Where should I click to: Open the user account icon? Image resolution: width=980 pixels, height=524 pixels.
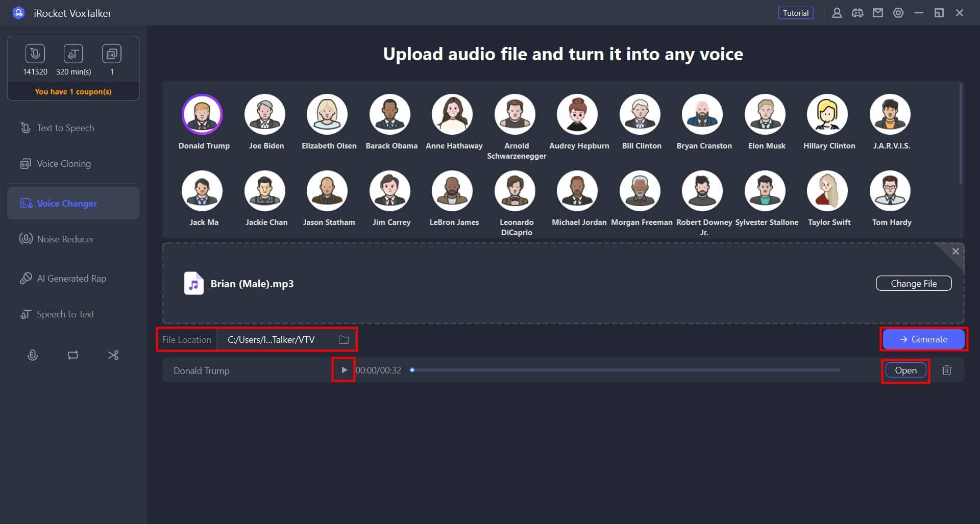click(837, 13)
